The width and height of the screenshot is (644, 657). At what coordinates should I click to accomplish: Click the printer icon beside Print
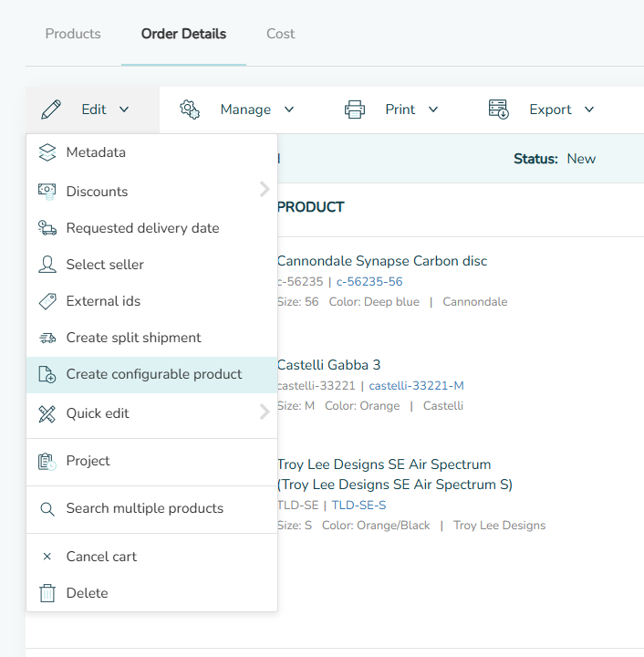pos(354,109)
